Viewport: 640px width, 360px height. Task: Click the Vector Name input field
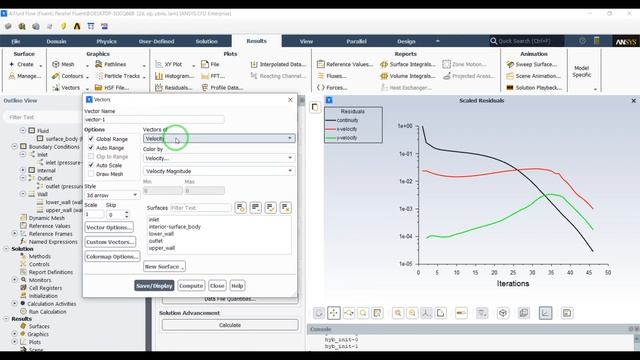154,120
